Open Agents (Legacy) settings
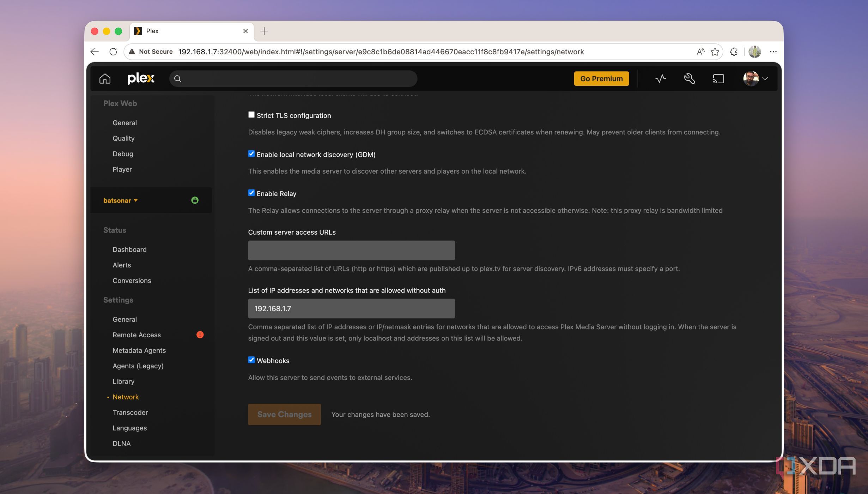The width and height of the screenshot is (868, 494). [138, 366]
